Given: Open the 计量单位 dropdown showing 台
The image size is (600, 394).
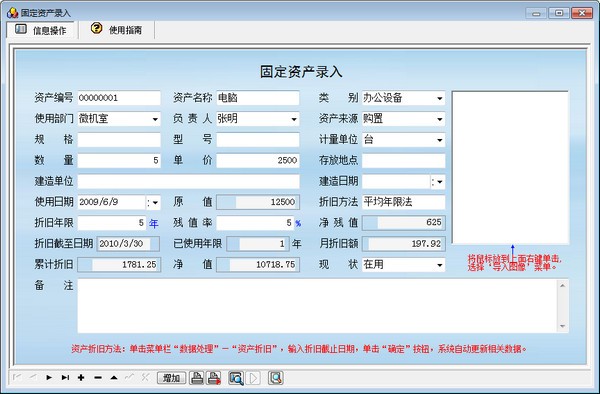Looking at the screenshot, I should tap(440, 140).
